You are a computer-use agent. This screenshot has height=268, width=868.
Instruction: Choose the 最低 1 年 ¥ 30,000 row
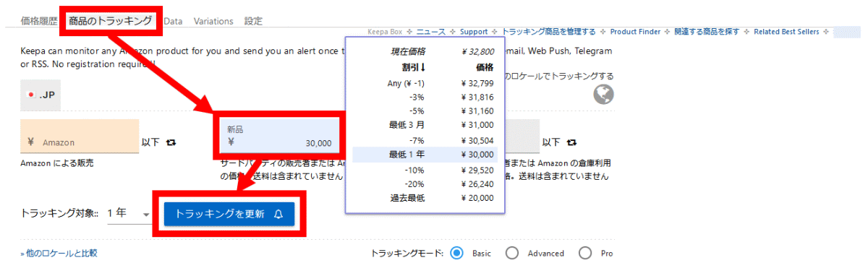425,154
